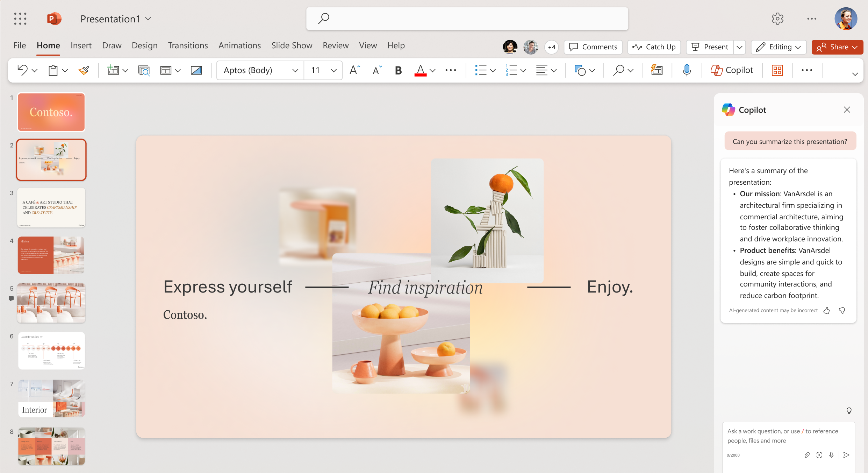
Task: Open the settings gear
Action: [x=777, y=19]
